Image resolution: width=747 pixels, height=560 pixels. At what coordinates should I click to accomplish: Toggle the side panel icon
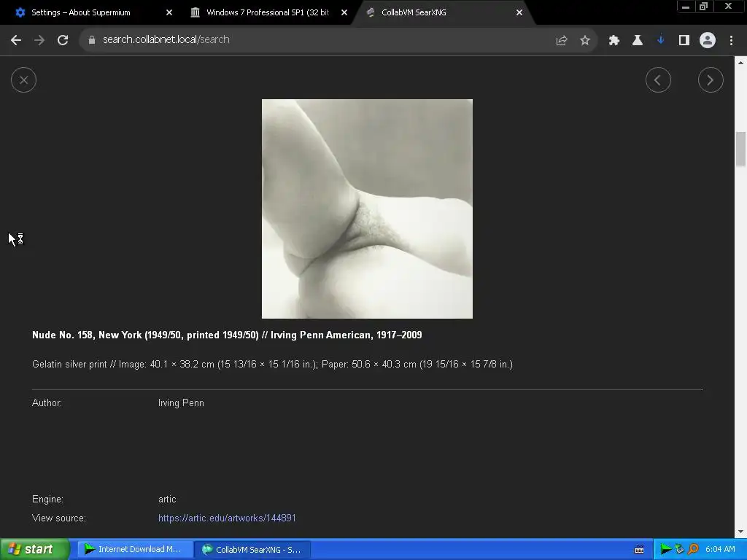[684, 41]
